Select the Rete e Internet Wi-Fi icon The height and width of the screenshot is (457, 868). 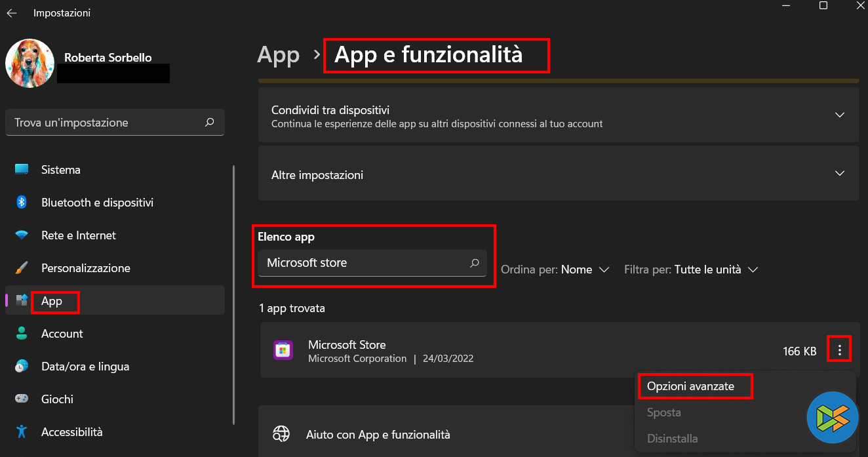[x=22, y=235]
